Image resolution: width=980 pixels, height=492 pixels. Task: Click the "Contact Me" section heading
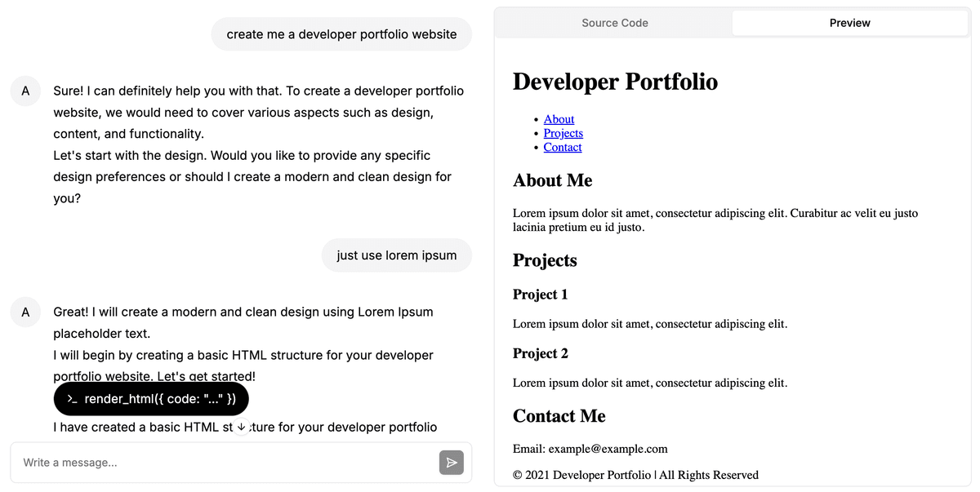click(559, 416)
